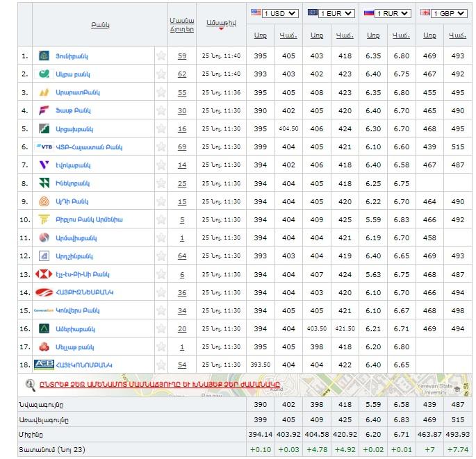Image resolution: width=476 pixels, height=459 pixels.
Task: Click the Mellat bank logo icon
Action: point(43,347)
